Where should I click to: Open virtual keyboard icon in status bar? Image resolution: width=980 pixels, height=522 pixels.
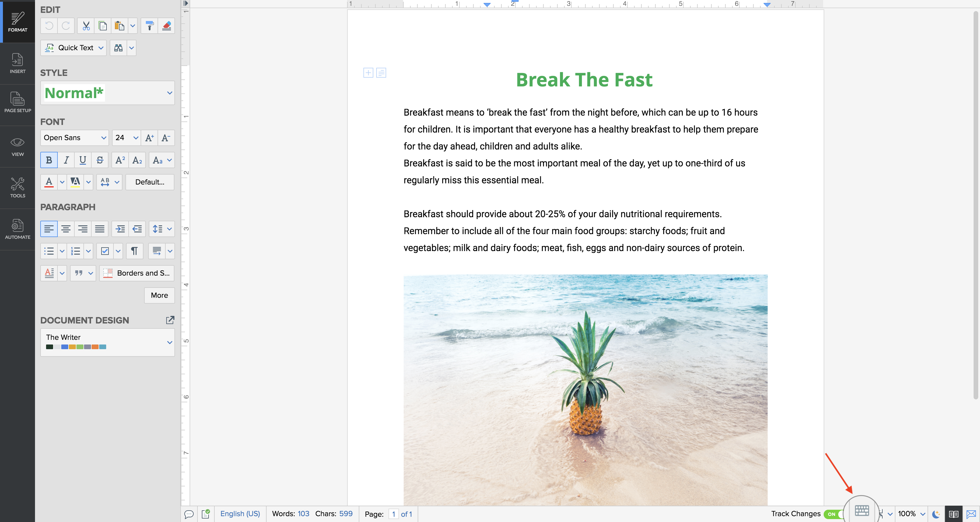pos(861,511)
